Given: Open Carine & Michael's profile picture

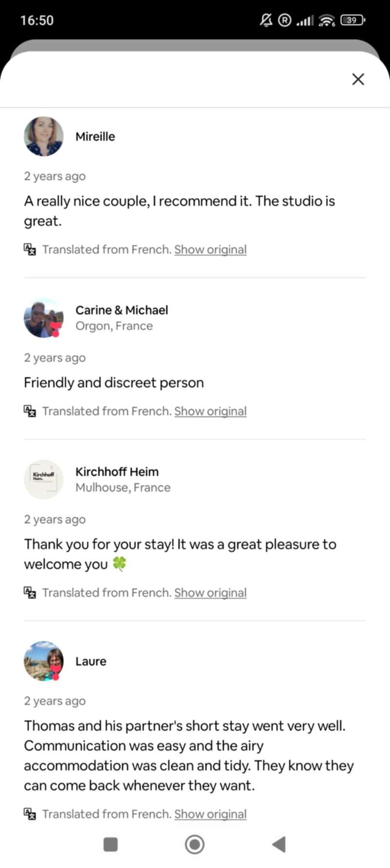Looking at the screenshot, I should (x=43, y=318).
